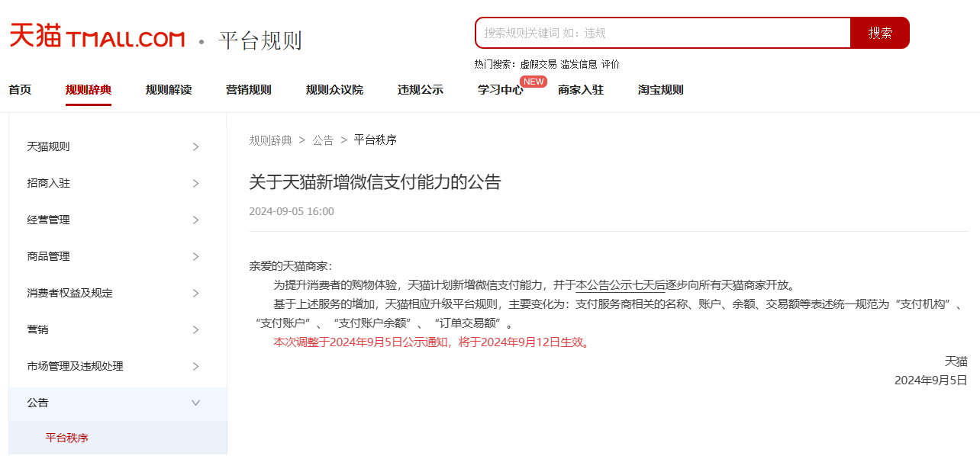Click hot search term 虚假交易
980x456 pixels.
(x=538, y=64)
